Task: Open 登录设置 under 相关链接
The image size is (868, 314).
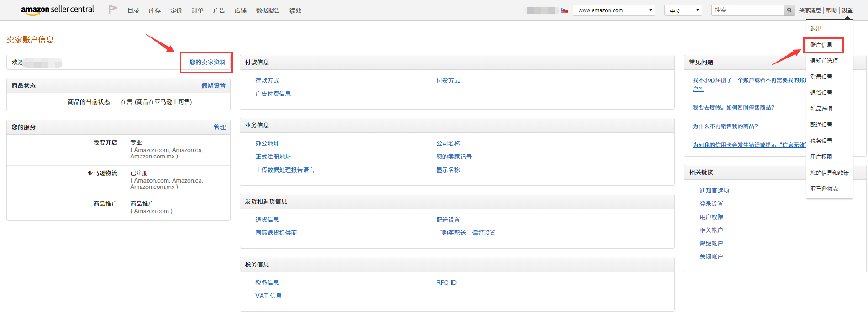Action: tap(711, 204)
